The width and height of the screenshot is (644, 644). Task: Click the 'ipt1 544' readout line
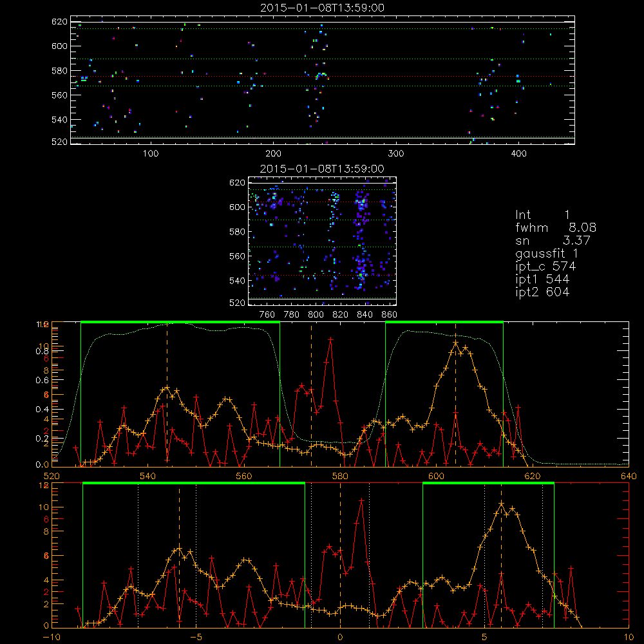(542, 279)
